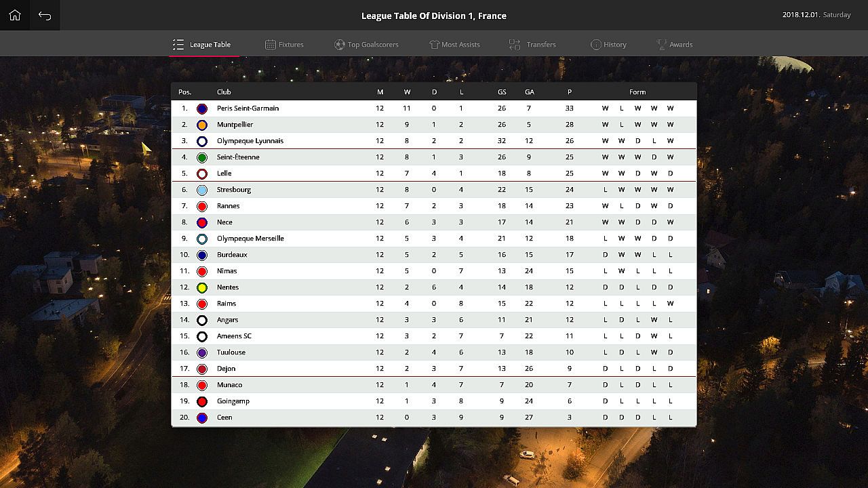Screen dimensions: 868x488
Task: Click Peris Saint-Garmain club badge
Action: click(x=202, y=108)
